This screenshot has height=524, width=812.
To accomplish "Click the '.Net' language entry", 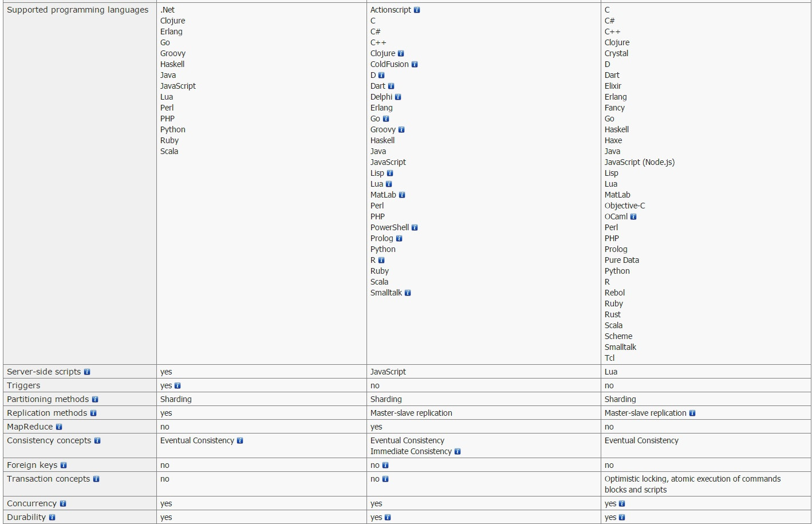I will tap(167, 10).
